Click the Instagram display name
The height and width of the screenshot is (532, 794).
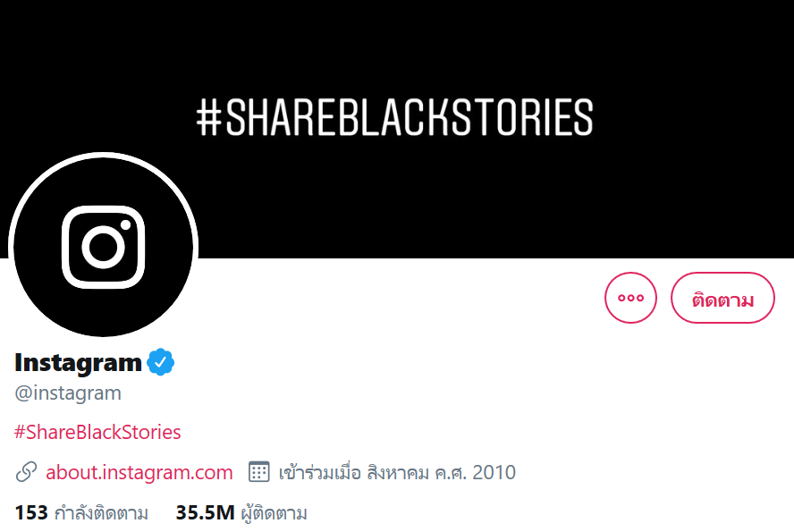click(x=79, y=362)
